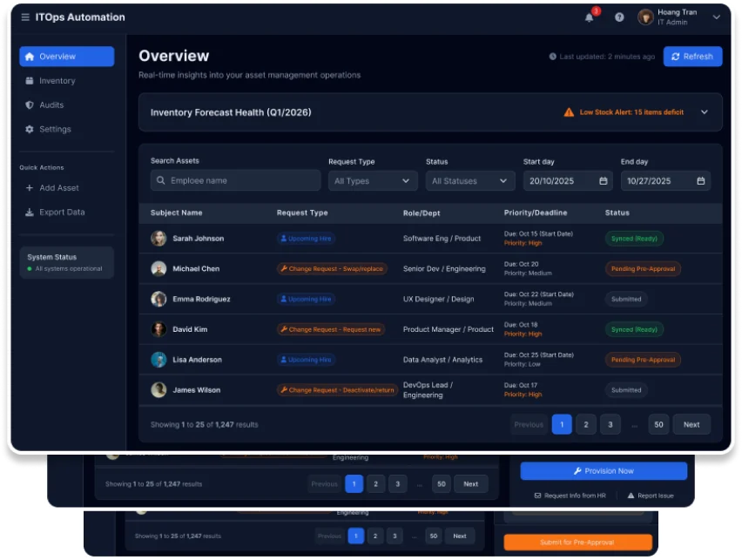Click Lisa Anderson's Pending Pre-Approval status
The height and width of the screenshot is (560, 742).
coord(643,360)
